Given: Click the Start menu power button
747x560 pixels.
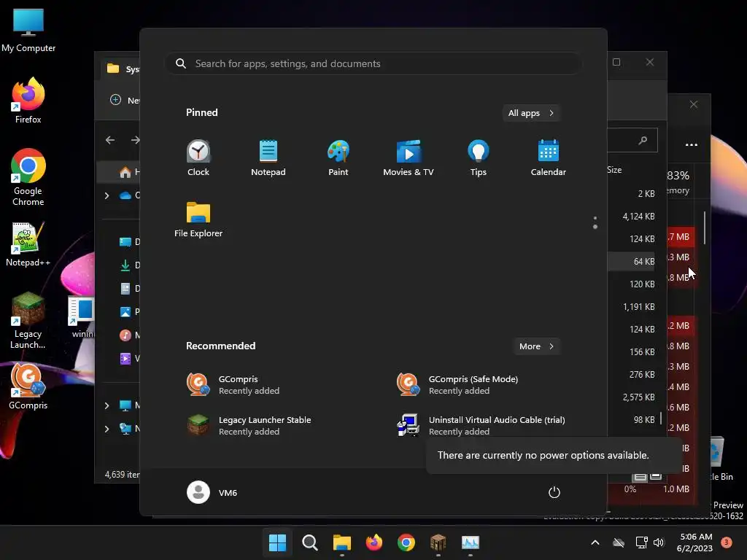Looking at the screenshot, I should [554, 492].
